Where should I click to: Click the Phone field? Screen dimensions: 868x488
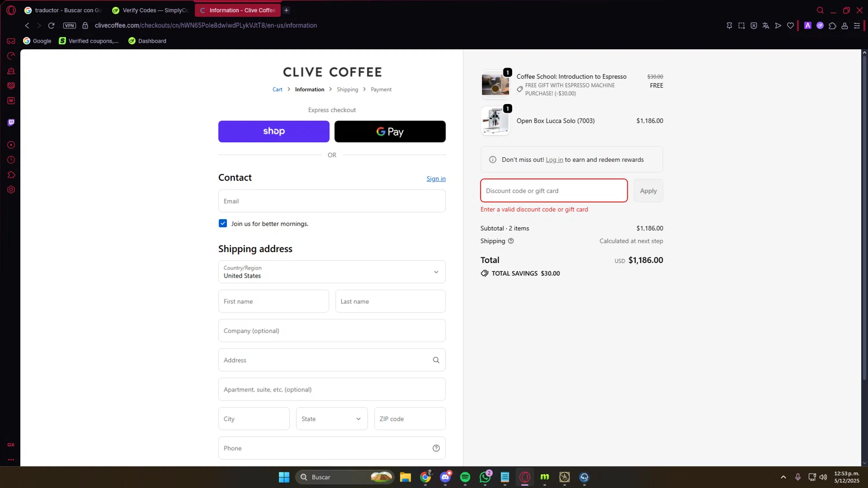(332, 448)
